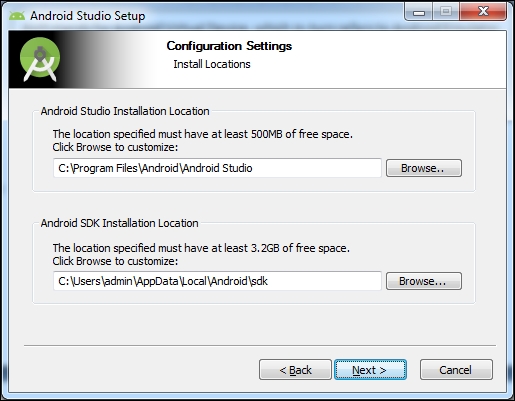The width and height of the screenshot is (515, 401).
Task: Click the Android Studio Installation Location label
Action: pos(125,111)
